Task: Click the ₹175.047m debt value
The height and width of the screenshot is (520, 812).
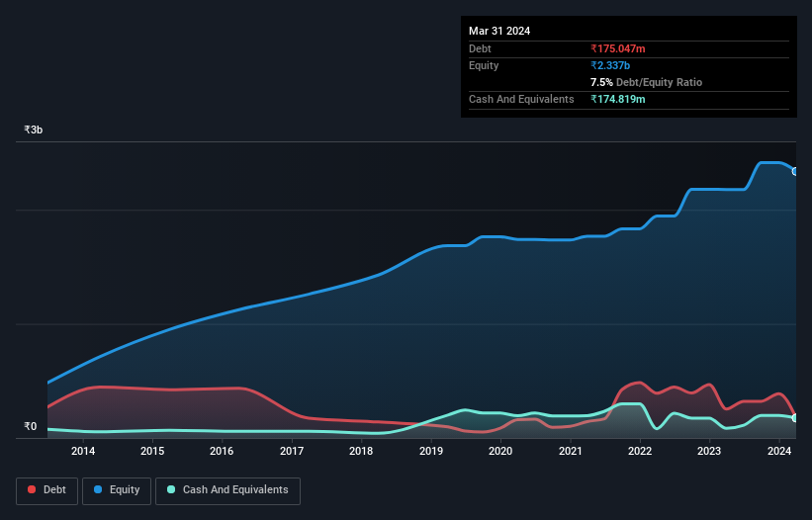Action: pos(618,48)
